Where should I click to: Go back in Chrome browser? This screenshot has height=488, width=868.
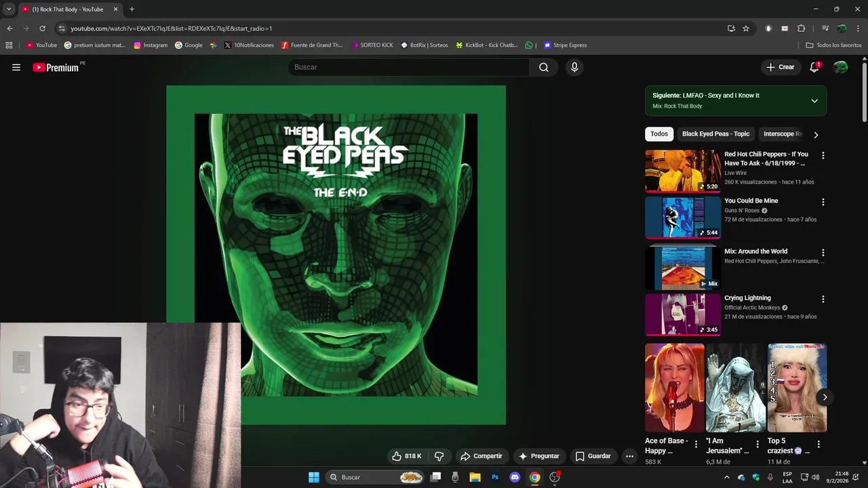9,28
